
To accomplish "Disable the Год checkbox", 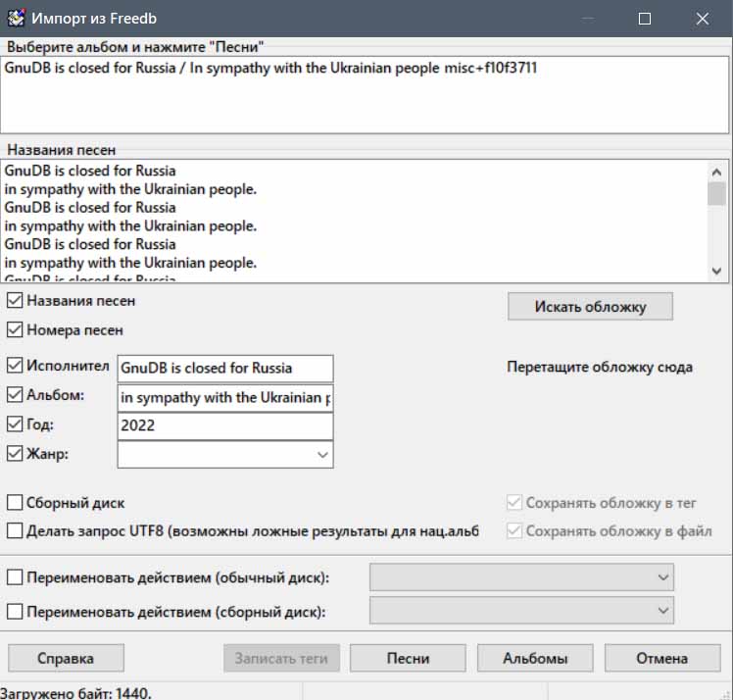I will (16, 425).
